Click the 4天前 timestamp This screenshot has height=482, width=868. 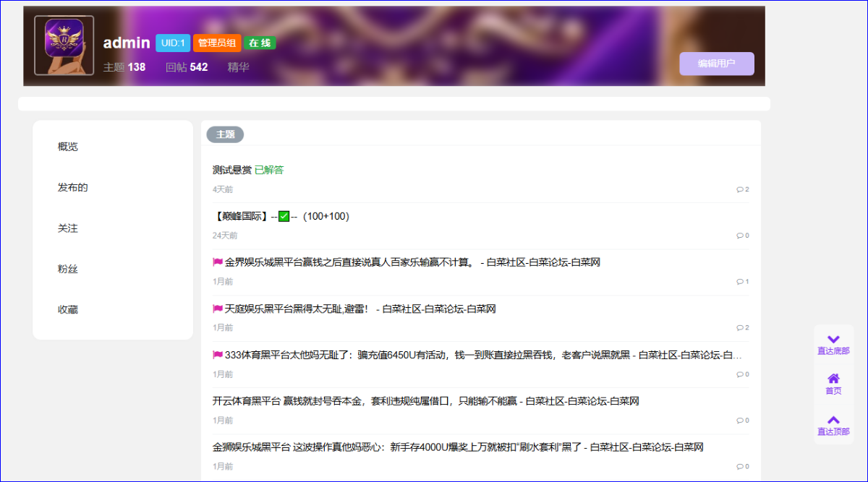223,189
